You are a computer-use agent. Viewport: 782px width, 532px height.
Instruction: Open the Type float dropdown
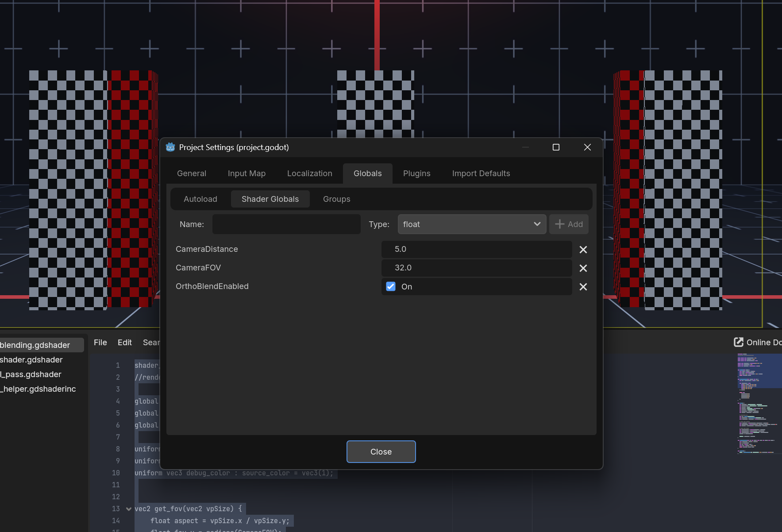coord(472,224)
